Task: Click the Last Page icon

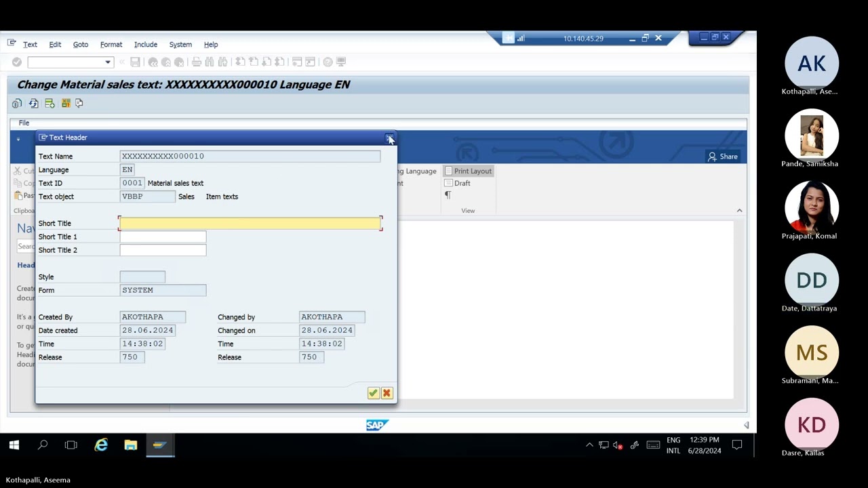Action: point(279,62)
